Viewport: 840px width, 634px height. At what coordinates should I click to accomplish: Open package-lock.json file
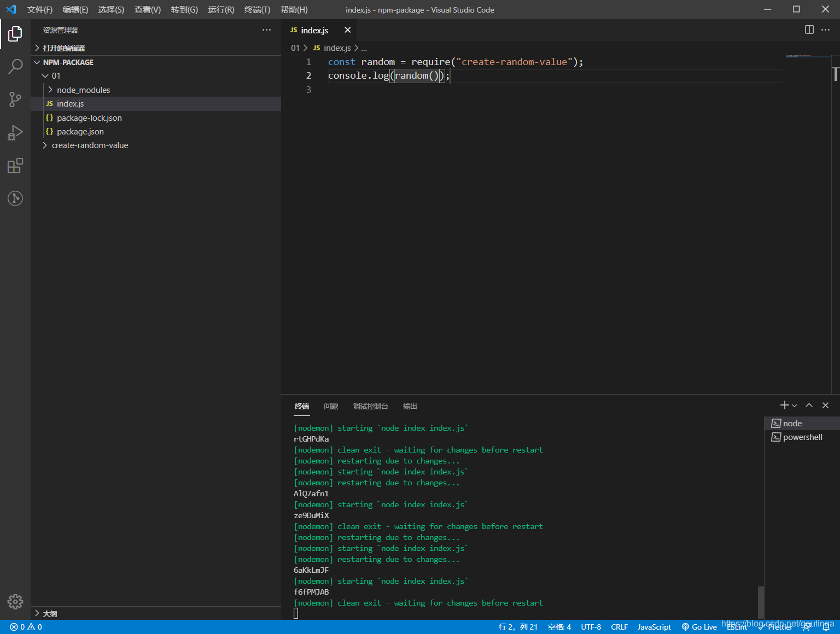click(156, 118)
